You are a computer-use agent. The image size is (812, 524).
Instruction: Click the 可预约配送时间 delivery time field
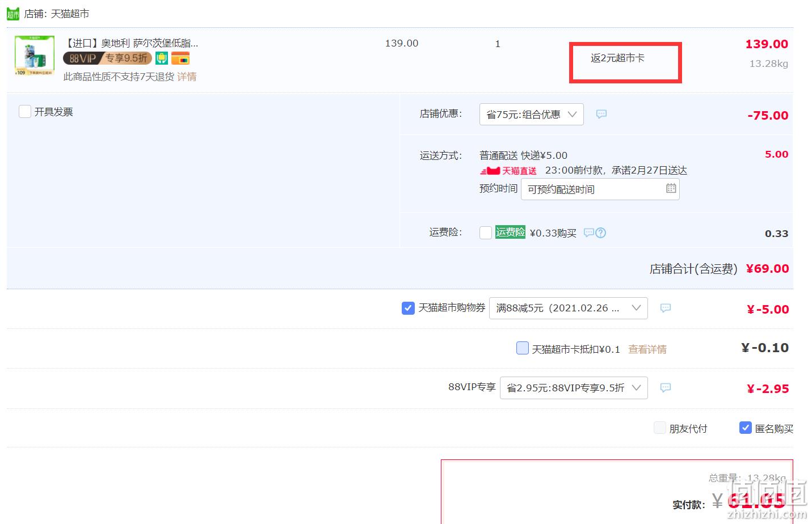tap(600, 189)
